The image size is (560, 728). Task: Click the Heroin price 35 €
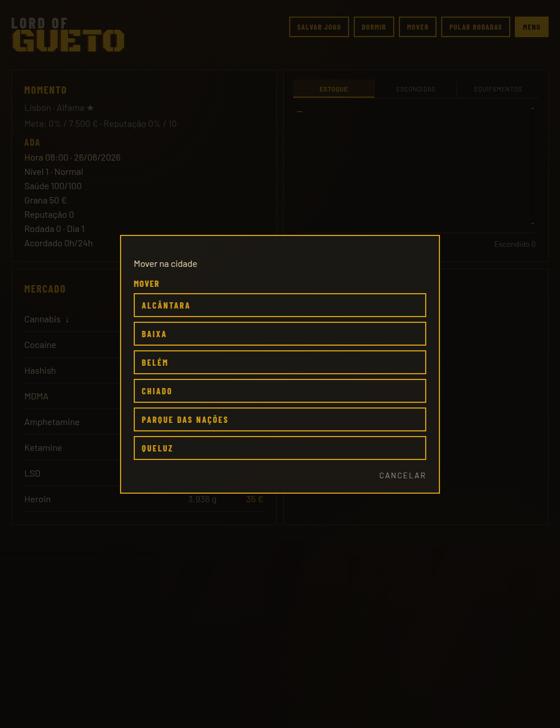pyautogui.click(x=255, y=499)
